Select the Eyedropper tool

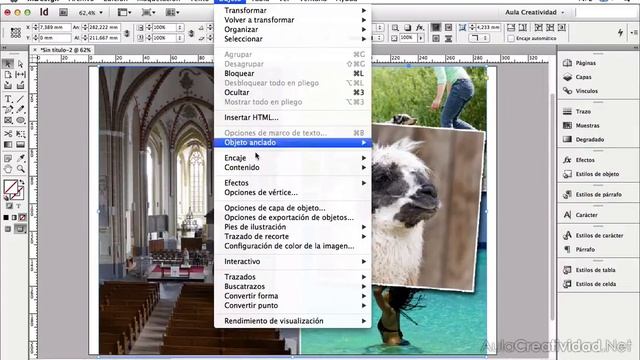tap(20, 158)
